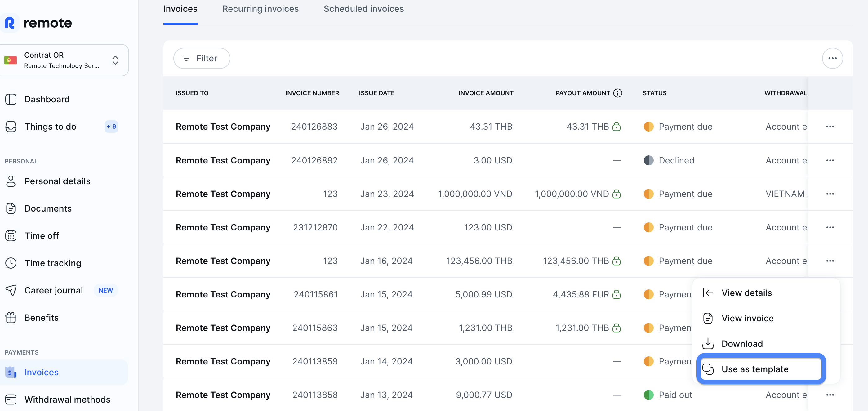This screenshot has width=868, height=411.
Task: Click Jan 22, 2024 issue date
Action: (x=387, y=227)
